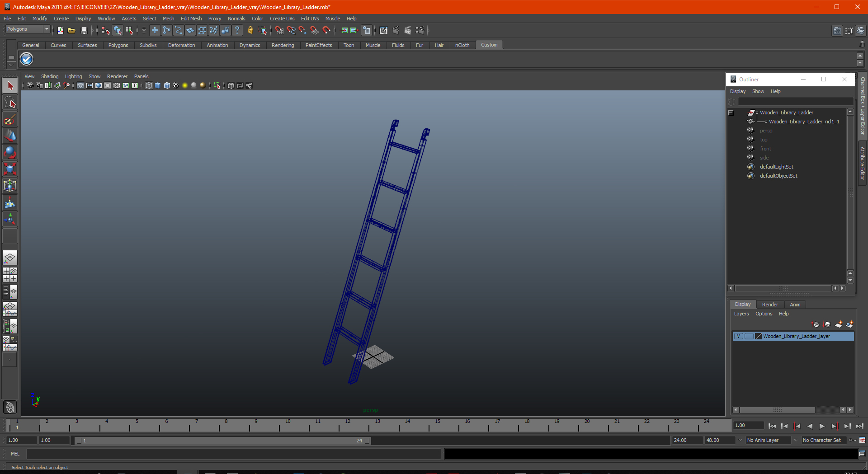The width and height of the screenshot is (868, 474).
Task: Toggle auto keyframe key icon
Action: click(853, 440)
